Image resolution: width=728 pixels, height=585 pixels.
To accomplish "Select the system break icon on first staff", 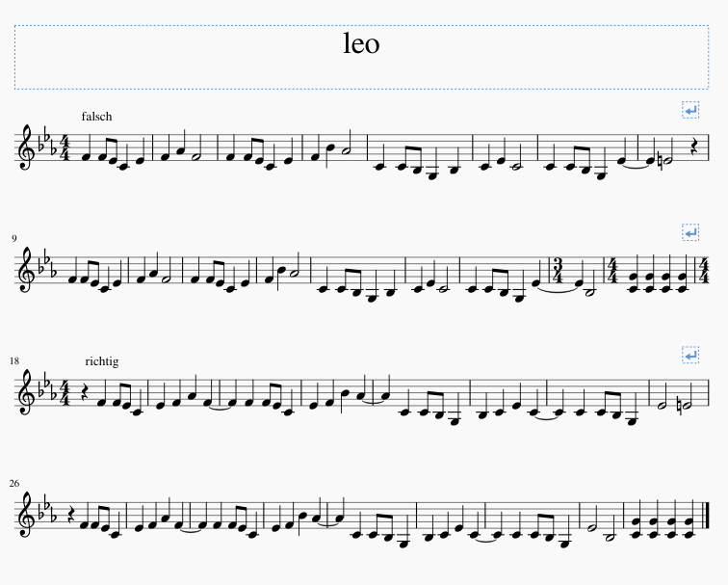I will [690, 110].
